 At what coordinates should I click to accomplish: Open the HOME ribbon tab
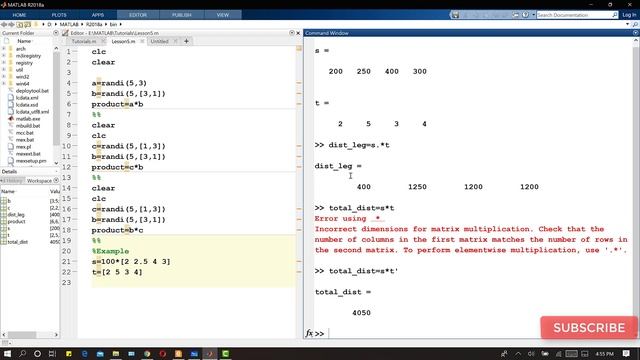point(19,15)
